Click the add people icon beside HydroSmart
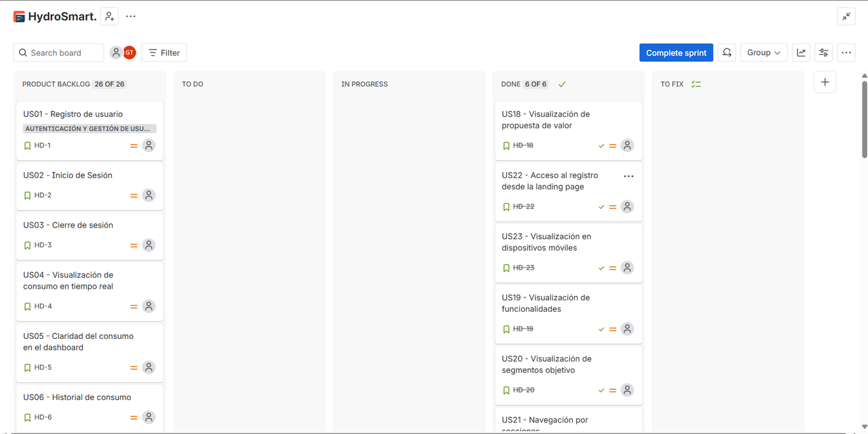This screenshot has height=434, width=868. [x=109, y=16]
